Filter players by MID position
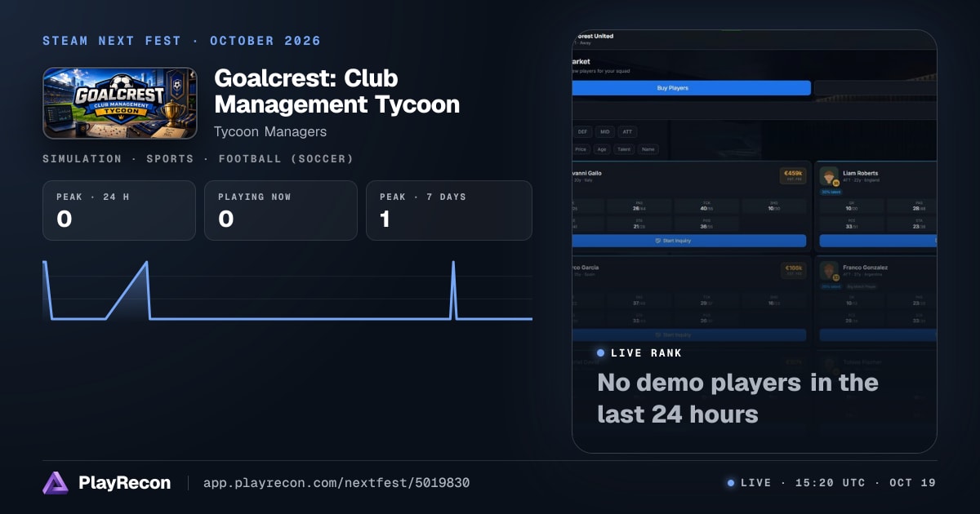The image size is (980, 514). 605,131
